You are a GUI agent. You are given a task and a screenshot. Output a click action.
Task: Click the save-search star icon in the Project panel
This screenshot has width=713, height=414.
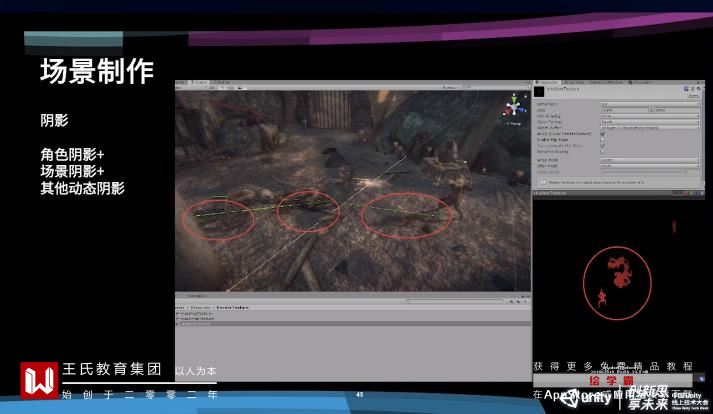(x=525, y=302)
